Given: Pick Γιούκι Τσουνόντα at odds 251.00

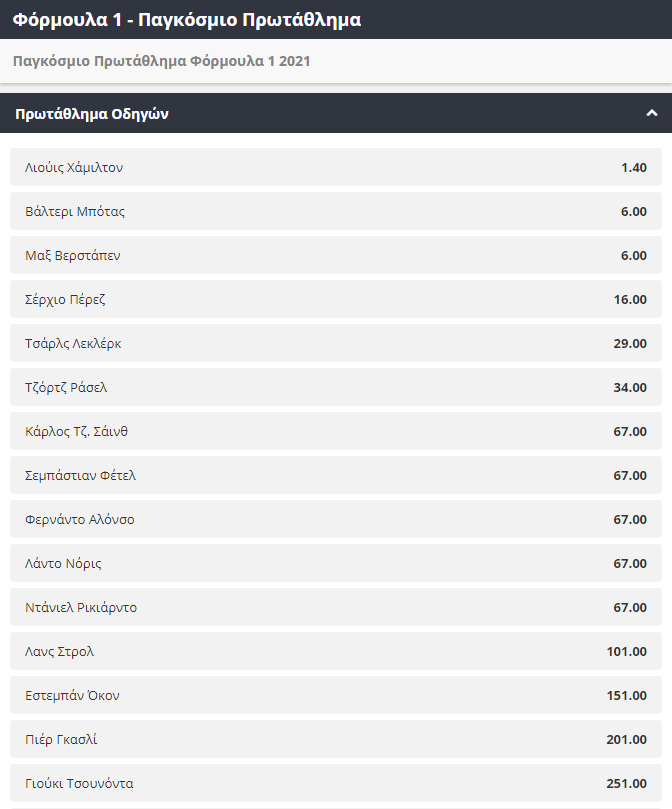Looking at the screenshot, I should 335,784.
